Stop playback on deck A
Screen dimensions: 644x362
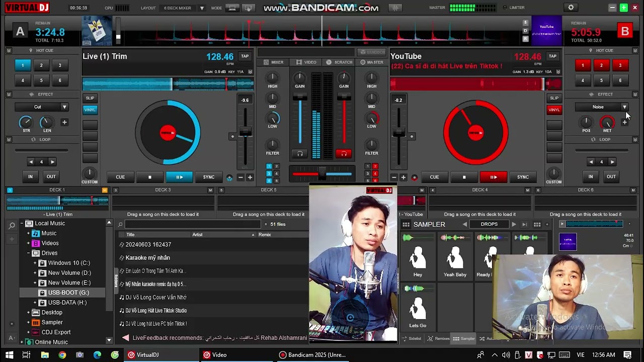pos(149,177)
